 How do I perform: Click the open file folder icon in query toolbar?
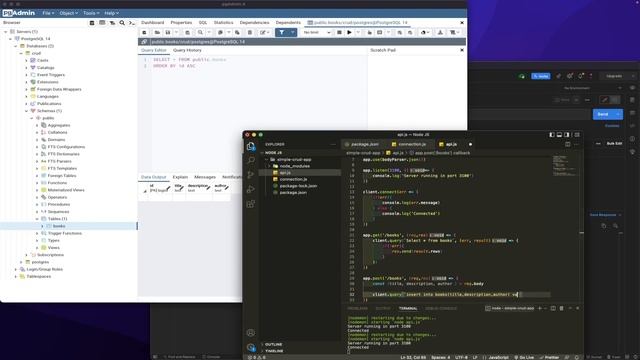tap(157, 33)
